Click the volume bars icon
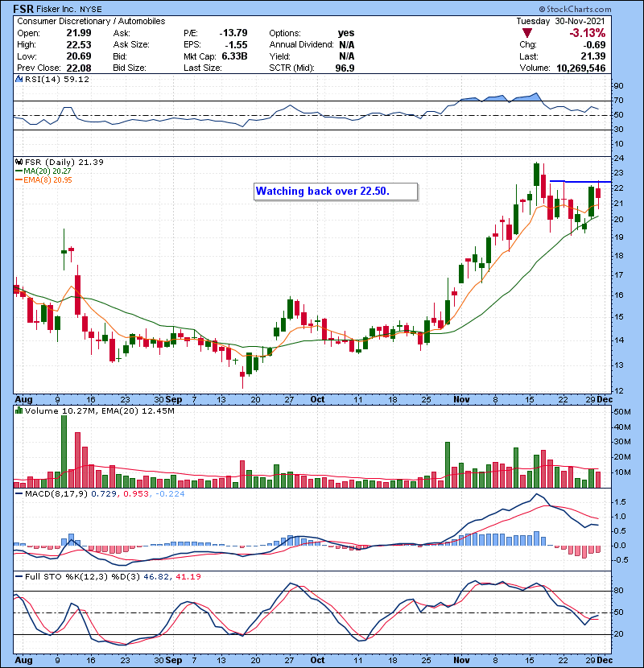This screenshot has width=644, height=668. pyautogui.click(x=19, y=410)
